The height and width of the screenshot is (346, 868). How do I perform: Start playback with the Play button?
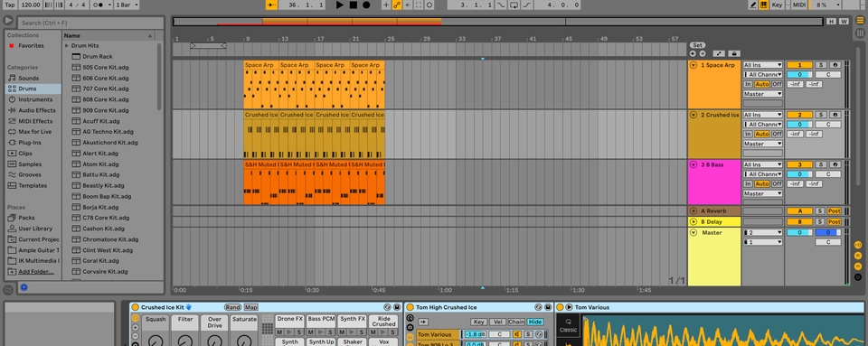[340, 5]
